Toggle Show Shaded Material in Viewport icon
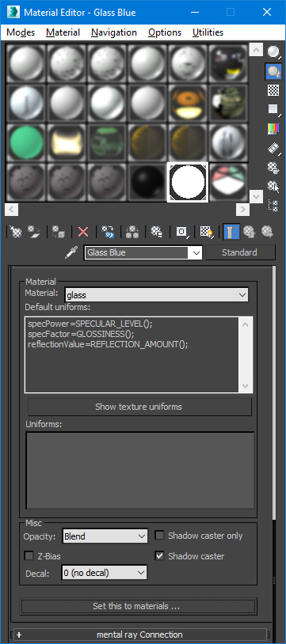This screenshot has width=286, height=644. tap(206, 232)
